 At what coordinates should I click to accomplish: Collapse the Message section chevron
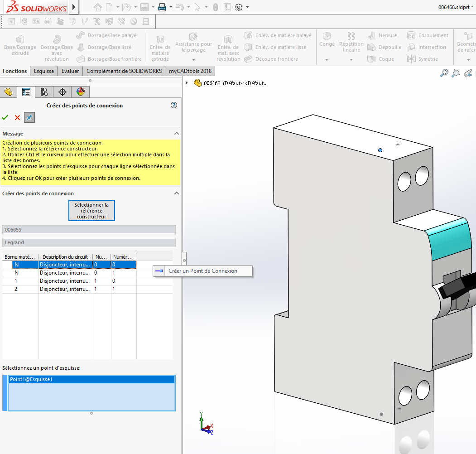176,133
